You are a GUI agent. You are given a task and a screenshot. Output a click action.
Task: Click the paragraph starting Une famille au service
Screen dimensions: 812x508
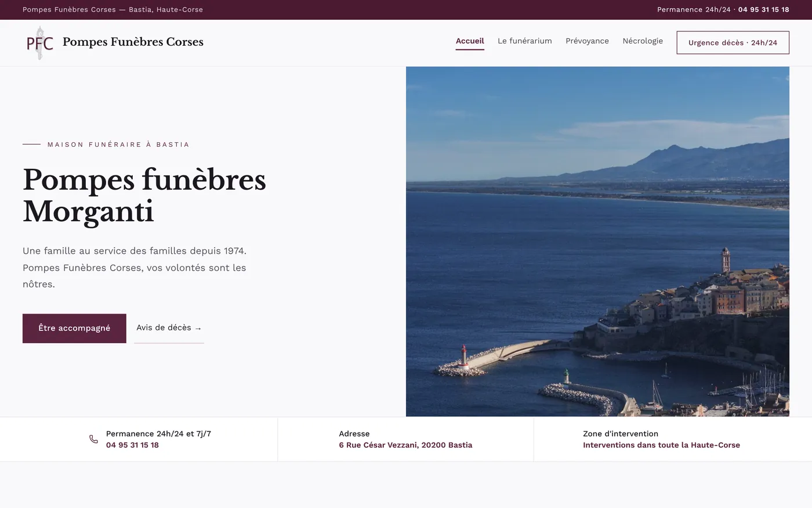point(135,268)
